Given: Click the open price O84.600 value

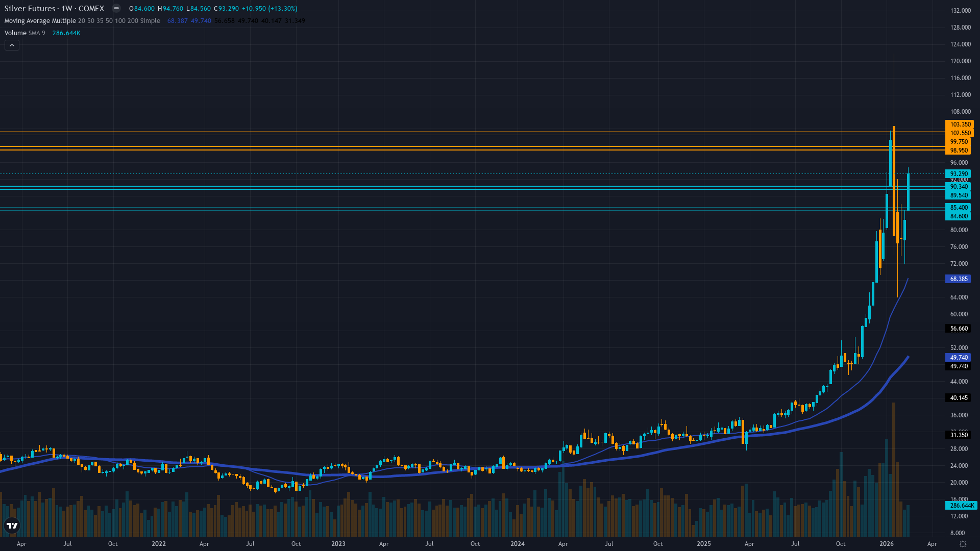Looking at the screenshot, I should pos(142,9).
